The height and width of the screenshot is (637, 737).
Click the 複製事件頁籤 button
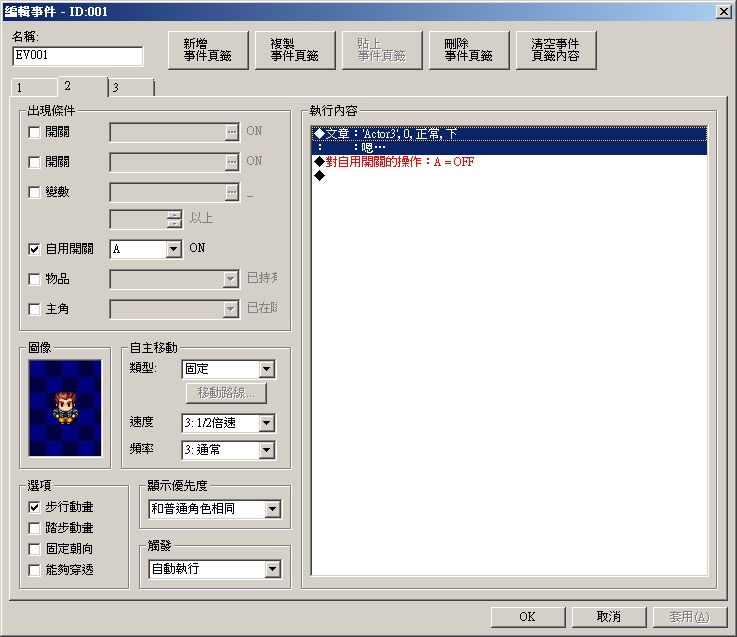click(295, 50)
